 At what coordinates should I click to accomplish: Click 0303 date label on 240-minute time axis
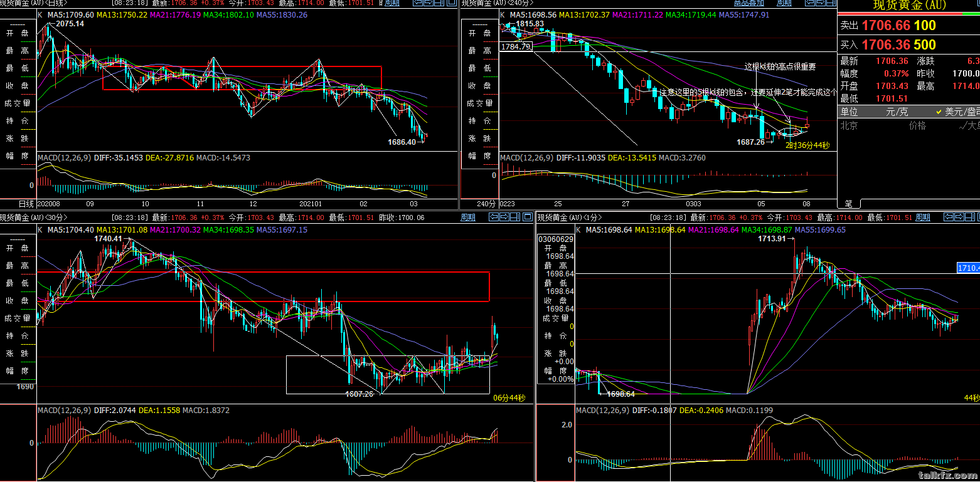(x=693, y=204)
